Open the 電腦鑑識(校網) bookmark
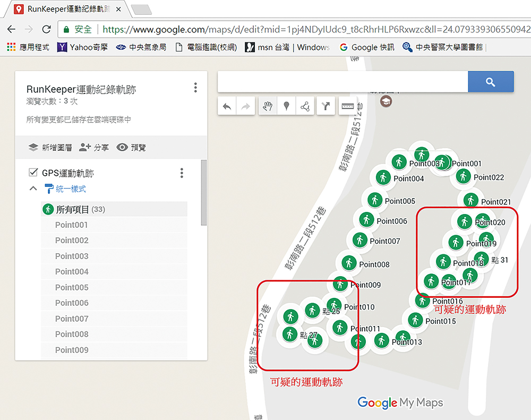 point(206,47)
